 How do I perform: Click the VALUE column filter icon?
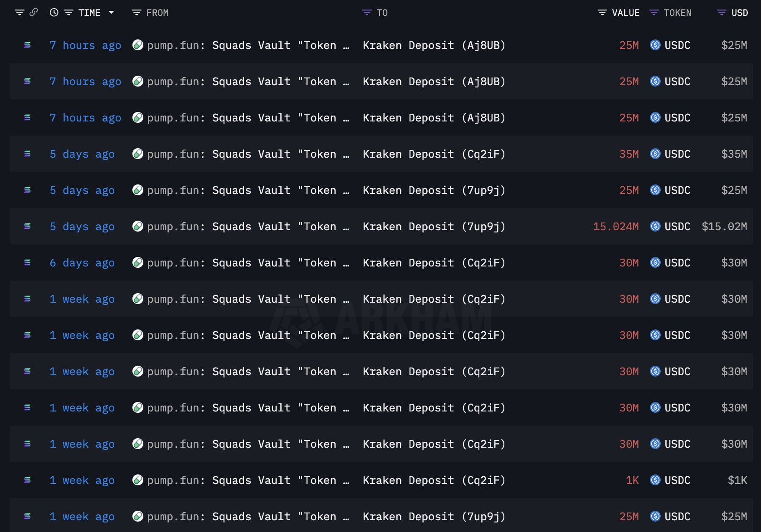coord(602,12)
